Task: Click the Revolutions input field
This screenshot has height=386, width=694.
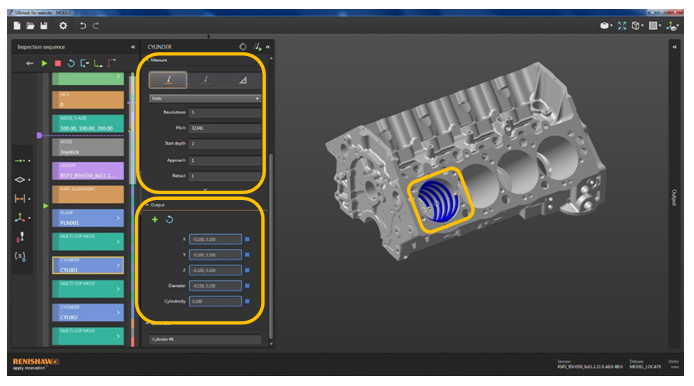Action: [x=225, y=112]
